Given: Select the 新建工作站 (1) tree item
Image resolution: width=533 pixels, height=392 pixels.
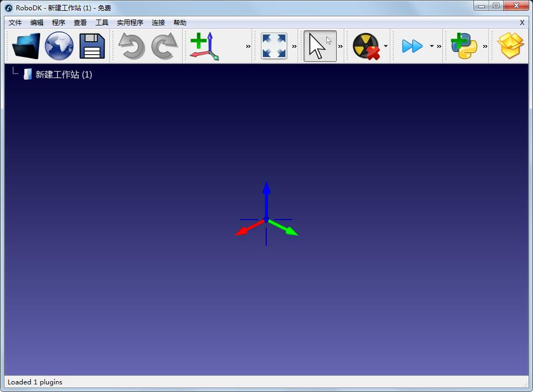Looking at the screenshot, I should (63, 75).
